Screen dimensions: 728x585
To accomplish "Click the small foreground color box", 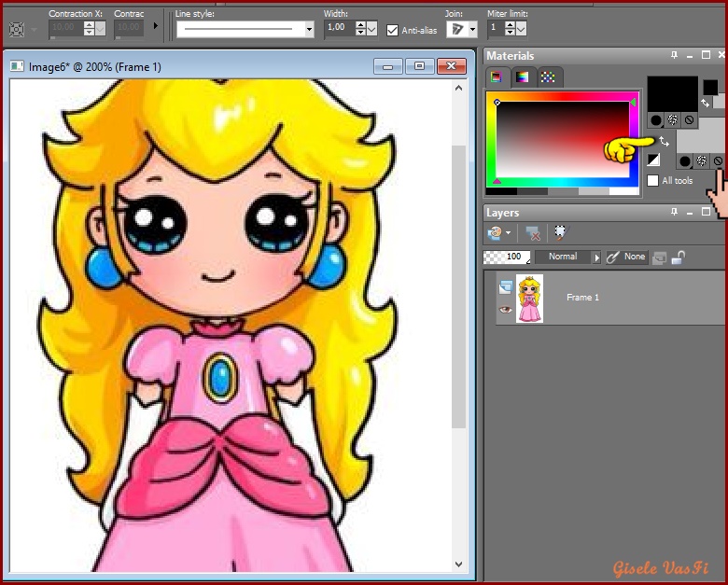I will (710, 88).
